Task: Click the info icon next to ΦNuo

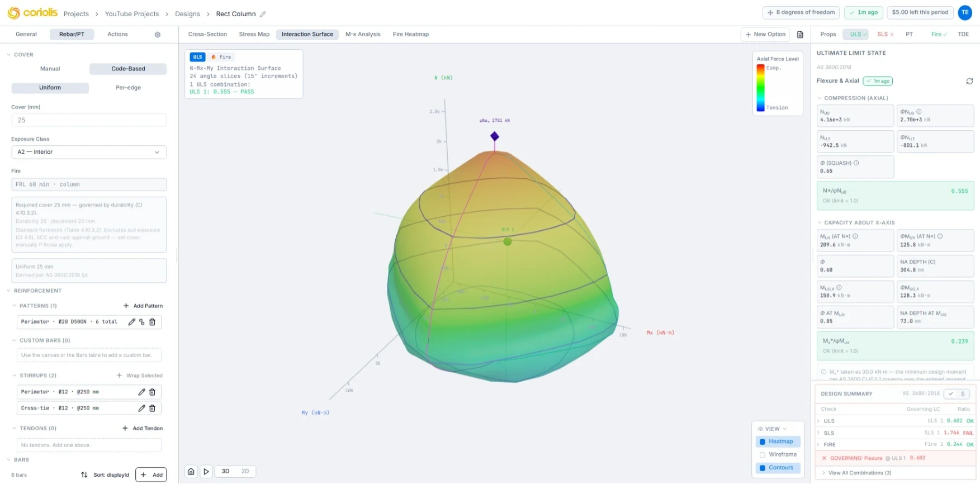Action: click(x=919, y=112)
